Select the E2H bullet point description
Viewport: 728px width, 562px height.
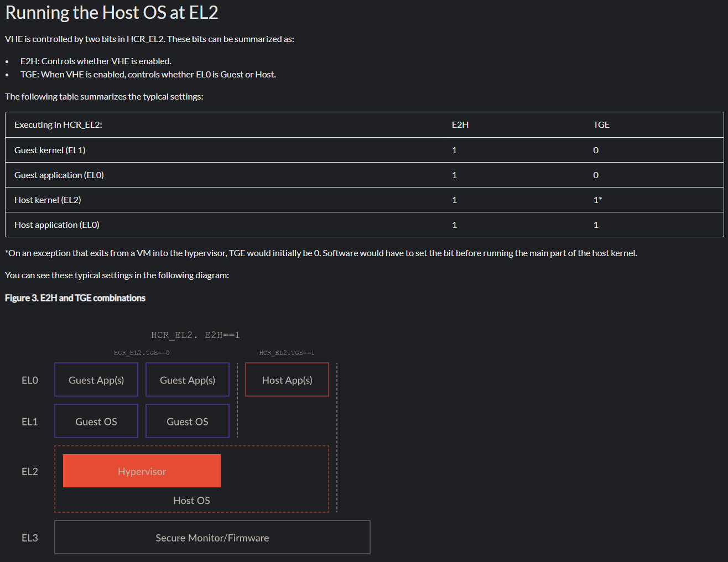point(96,61)
